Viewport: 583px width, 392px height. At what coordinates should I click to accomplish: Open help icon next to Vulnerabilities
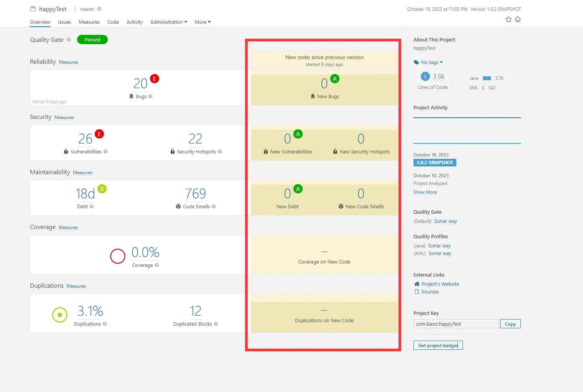coord(105,152)
